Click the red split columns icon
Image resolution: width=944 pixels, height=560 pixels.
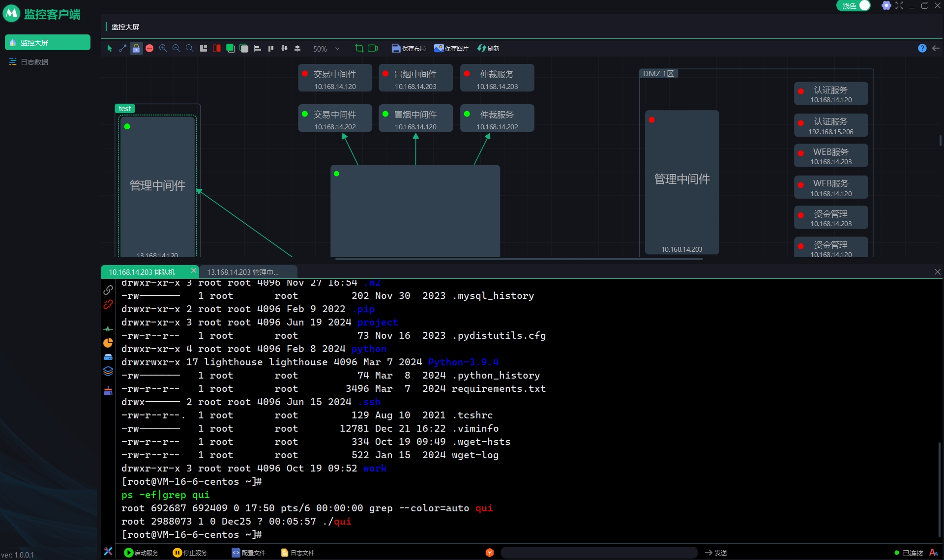point(216,48)
